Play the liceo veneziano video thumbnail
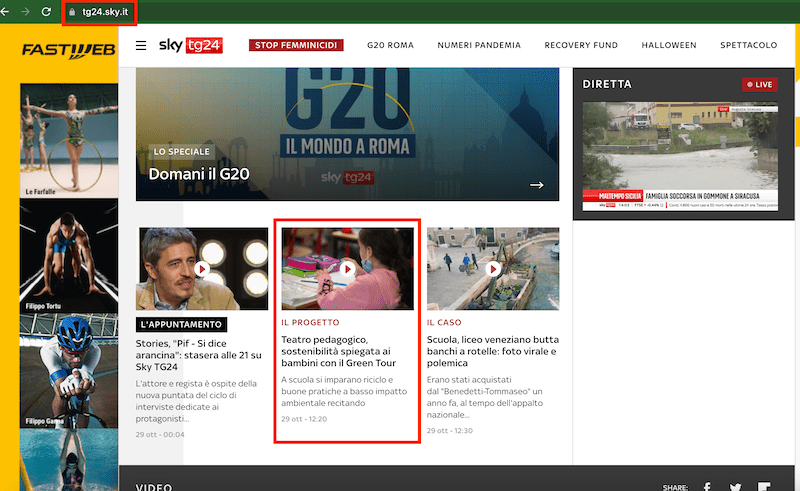This screenshot has height=491, width=800. tap(492, 269)
